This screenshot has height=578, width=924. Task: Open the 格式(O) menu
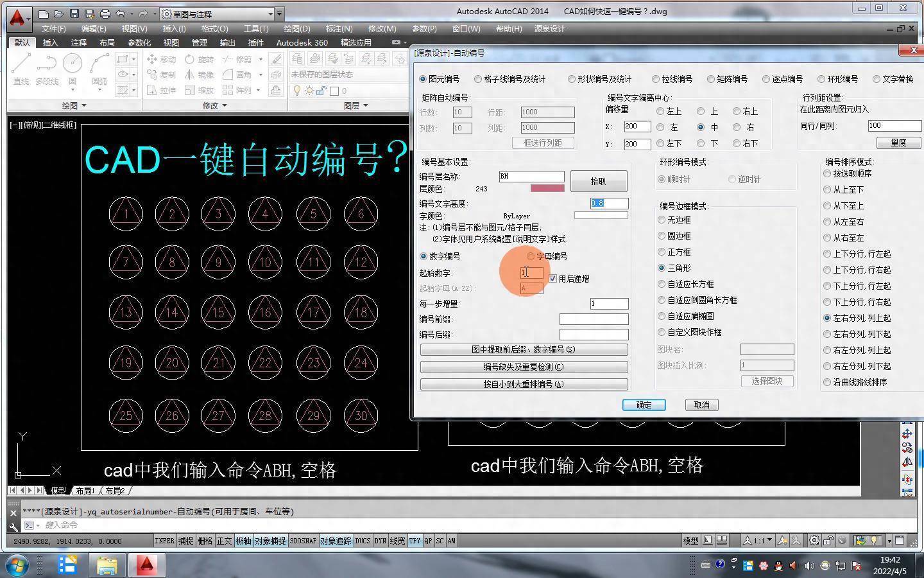point(214,28)
